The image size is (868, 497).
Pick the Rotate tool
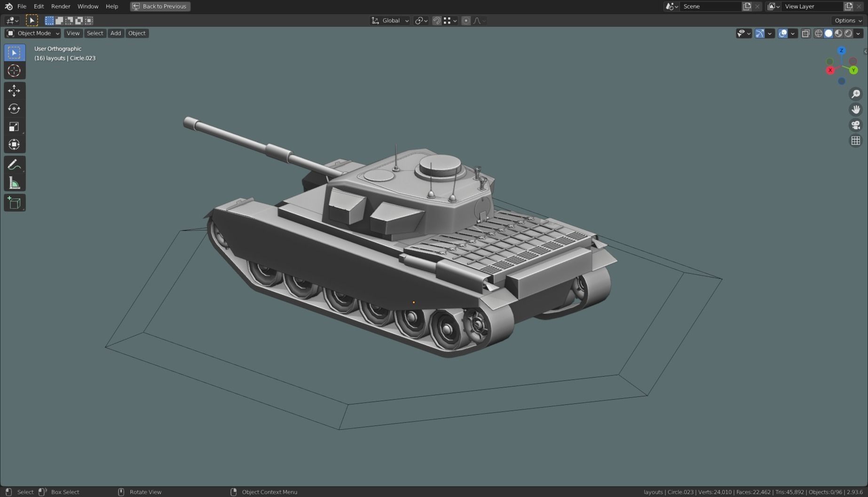click(x=15, y=109)
